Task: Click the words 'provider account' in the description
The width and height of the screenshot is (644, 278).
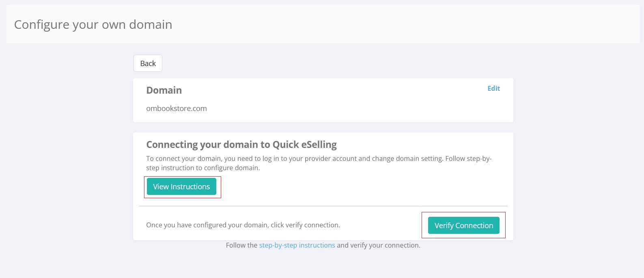Action: (x=331, y=158)
